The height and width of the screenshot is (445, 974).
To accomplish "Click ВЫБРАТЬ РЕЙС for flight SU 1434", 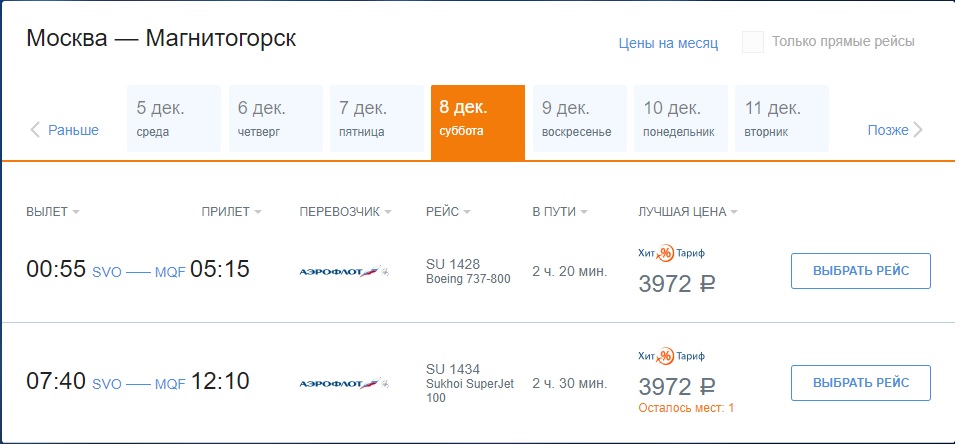I will (861, 383).
